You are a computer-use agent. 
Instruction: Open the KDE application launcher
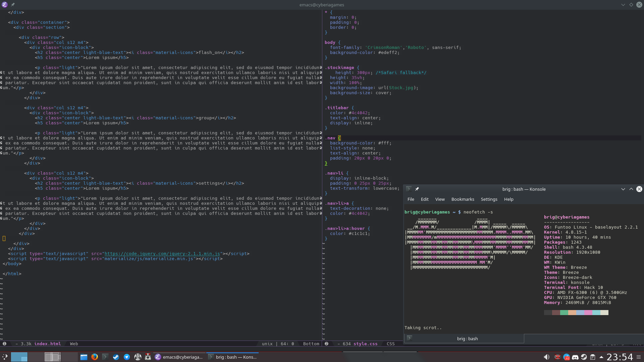pos(5,357)
